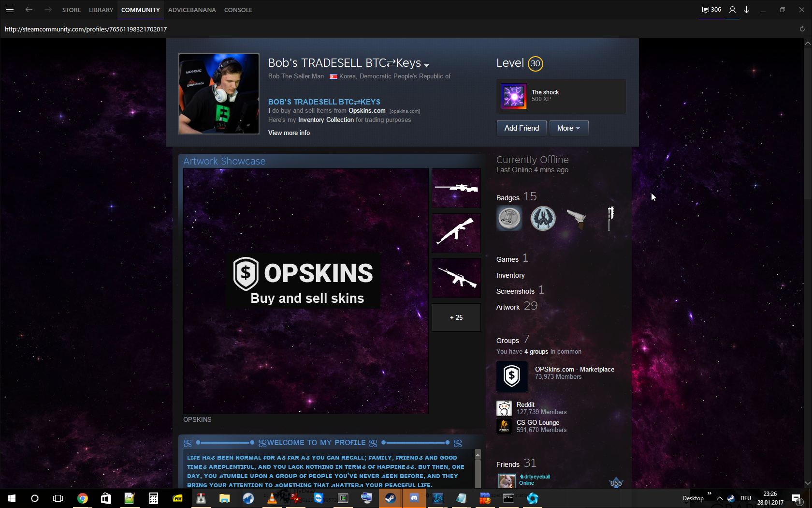
Task: Click the profile text box scrollbar
Action: tap(478, 469)
